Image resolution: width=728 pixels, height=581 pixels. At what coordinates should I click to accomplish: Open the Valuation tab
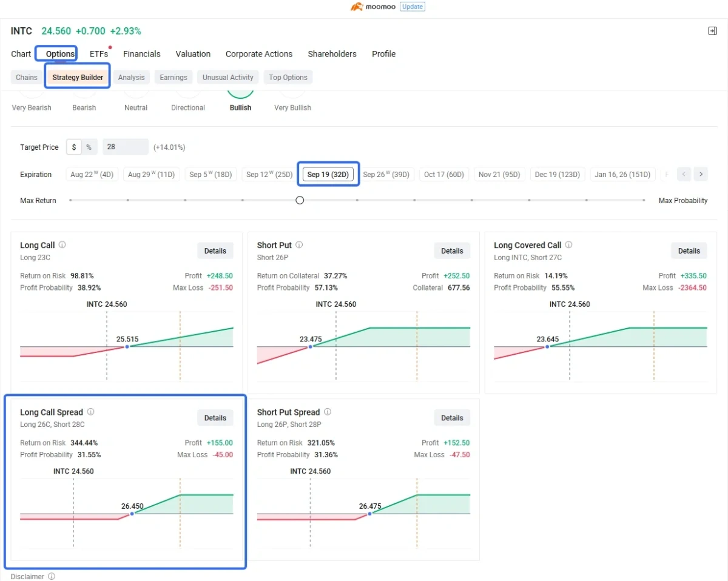coord(193,54)
